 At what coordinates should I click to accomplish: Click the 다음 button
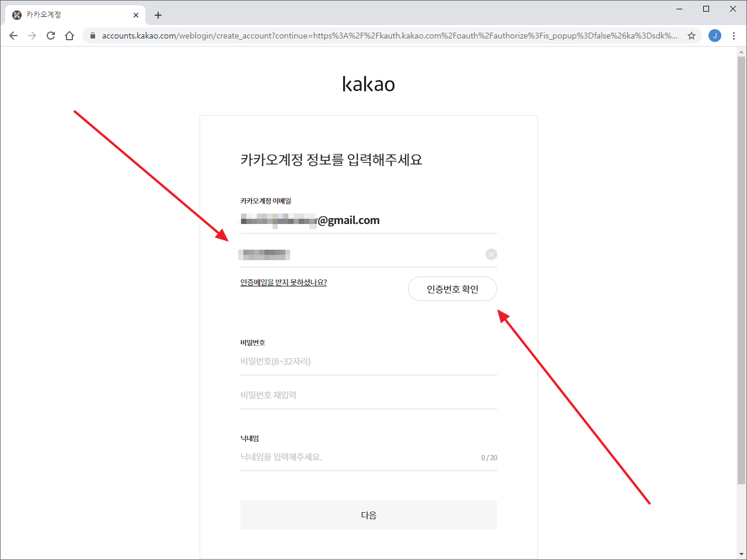pos(369,515)
